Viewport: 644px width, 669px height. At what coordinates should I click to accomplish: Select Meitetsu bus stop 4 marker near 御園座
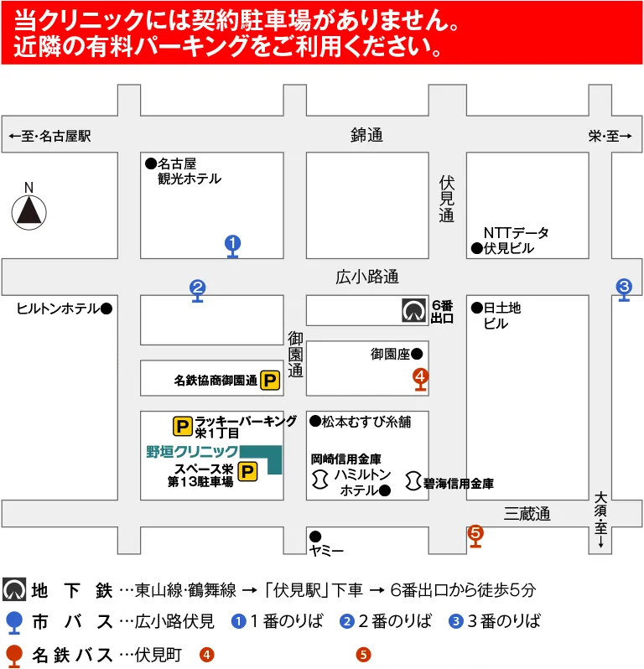(x=420, y=377)
